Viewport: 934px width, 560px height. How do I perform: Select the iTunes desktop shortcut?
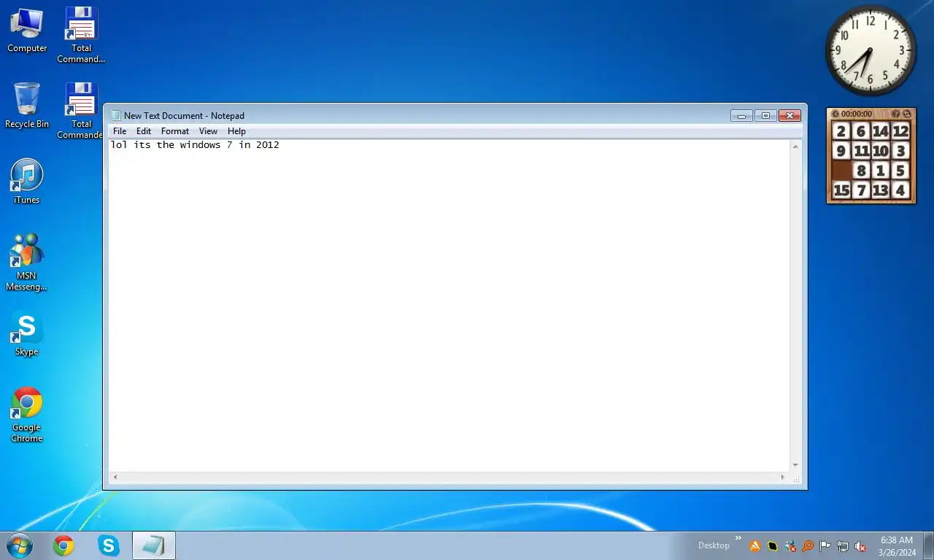pos(27,182)
